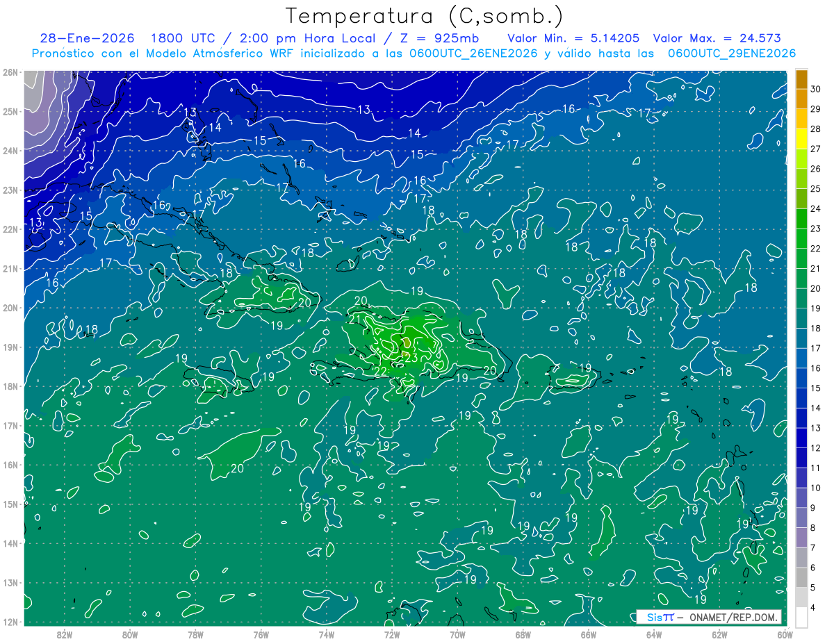Click the legend value "9" on the color bar
This screenshot has height=644, width=834.
tap(813, 508)
